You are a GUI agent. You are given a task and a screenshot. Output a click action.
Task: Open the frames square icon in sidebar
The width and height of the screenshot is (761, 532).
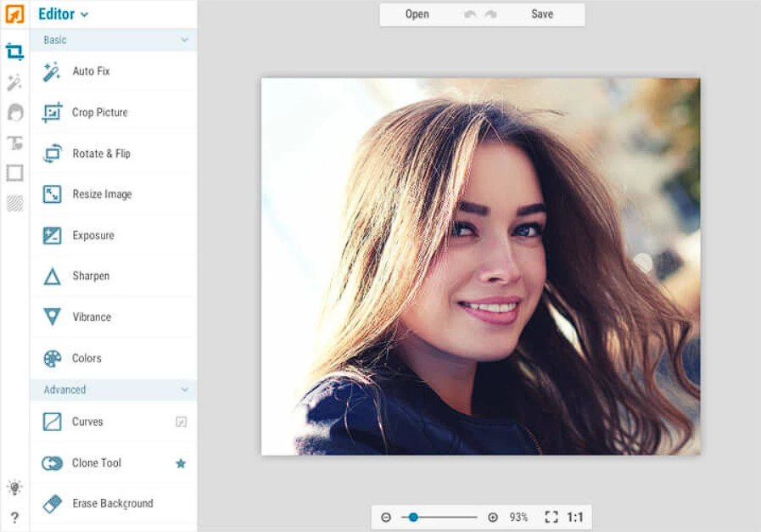(x=14, y=173)
